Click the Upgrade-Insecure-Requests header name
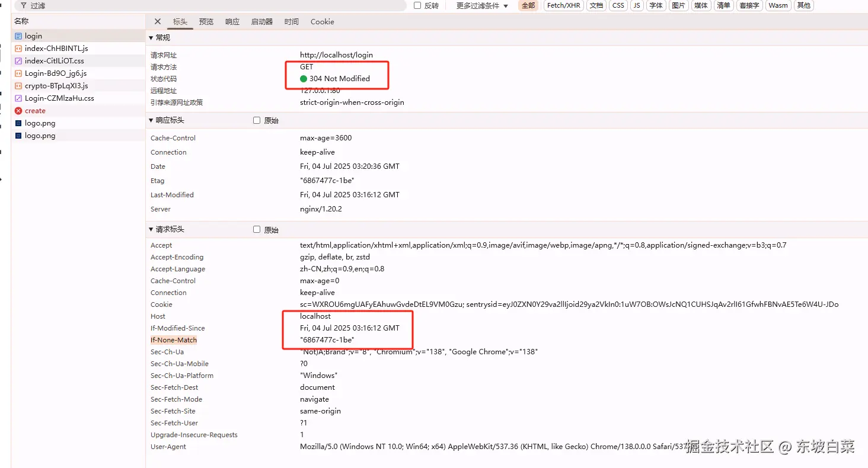 click(x=194, y=435)
